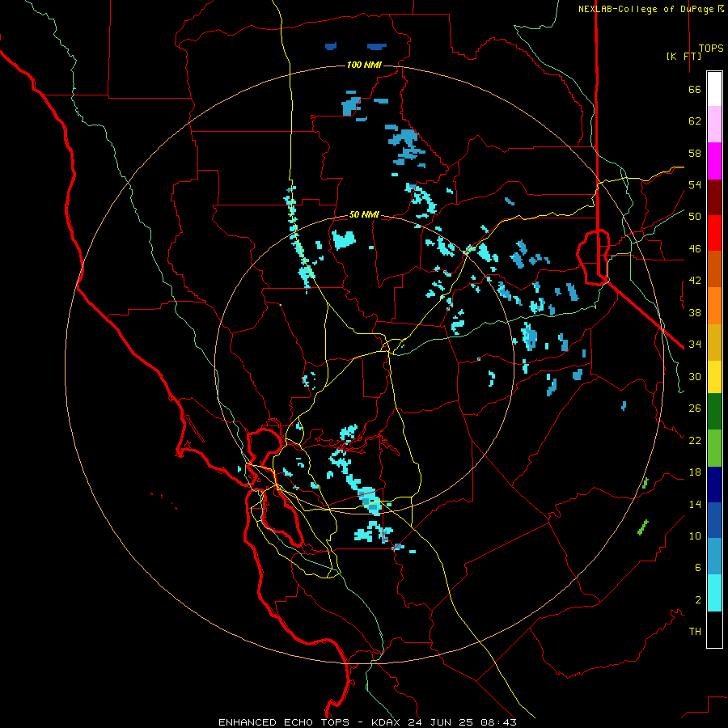Click the light blue legend swatch
Screen dimensions: 728x728
[714, 557]
